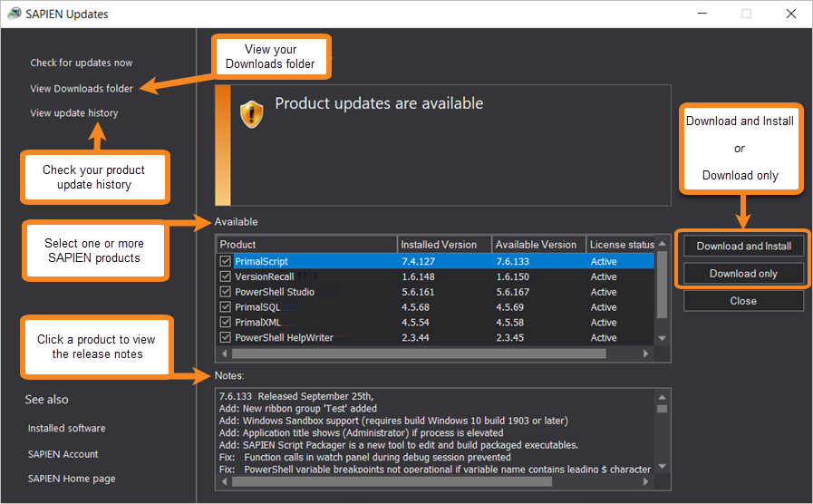
Task: Click Notes vertical scrollbar thumb
Action: pyautogui.click(x=663, y=409)
